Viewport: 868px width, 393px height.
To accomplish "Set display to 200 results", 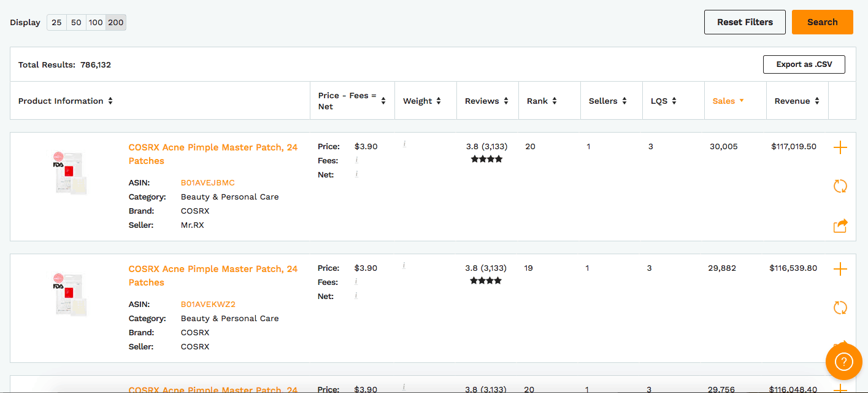I will 116,23.
